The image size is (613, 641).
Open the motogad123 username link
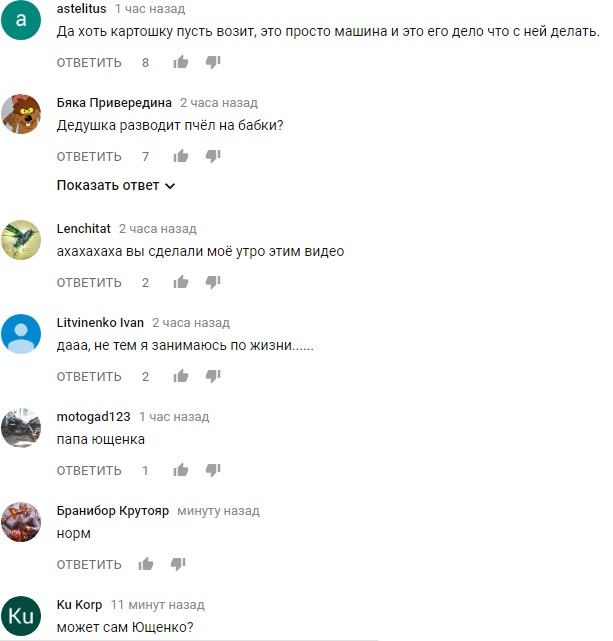pyautogui.click(x=94, y=417)
